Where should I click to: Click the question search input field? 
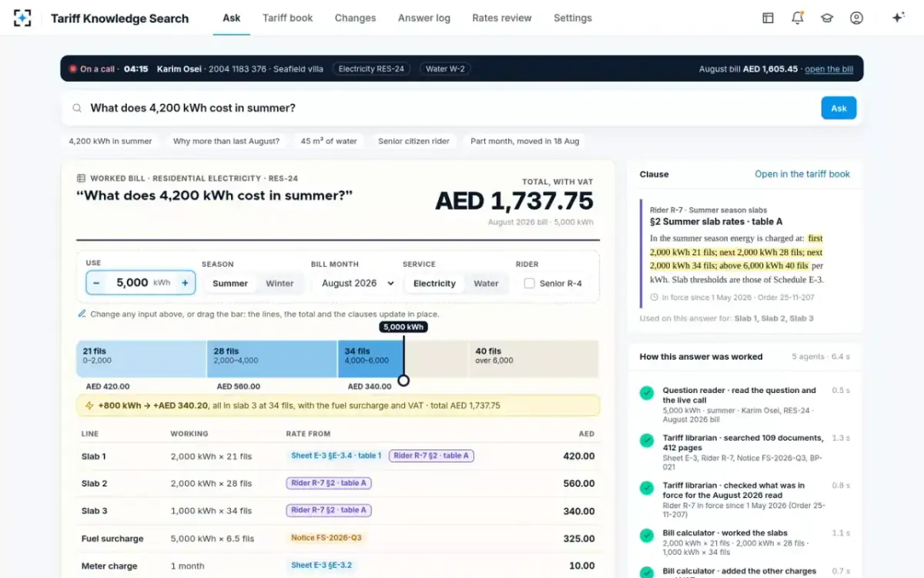(x=450, y=108)
